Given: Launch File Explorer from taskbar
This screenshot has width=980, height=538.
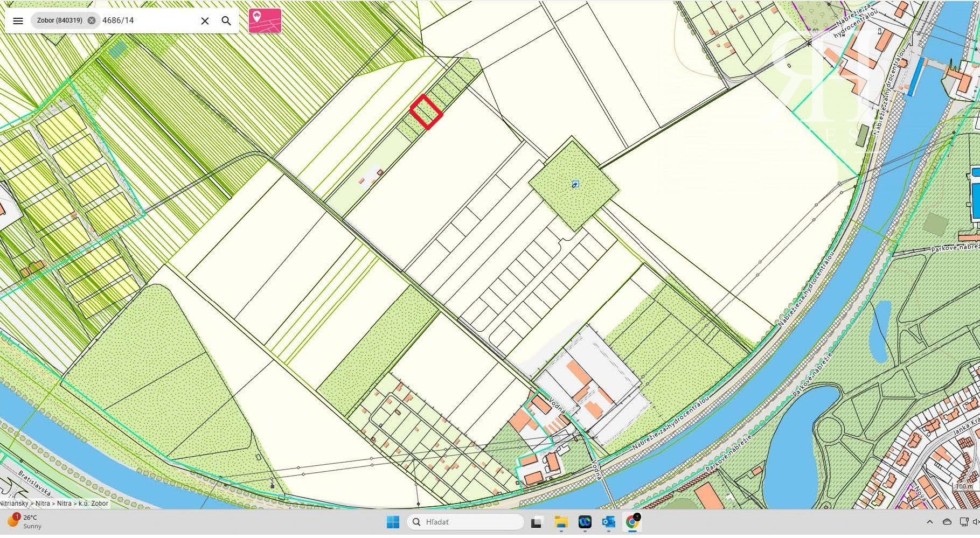Looking at the screenshot, I should (561, 522).
